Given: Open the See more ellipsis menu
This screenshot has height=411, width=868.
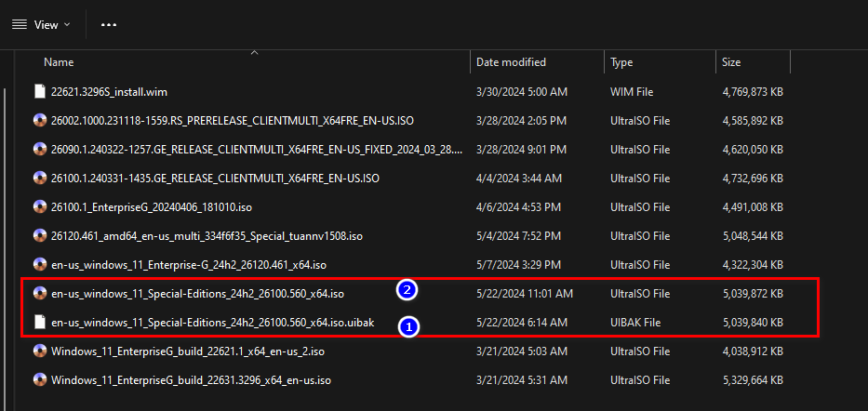Looking at the screenshot, I should pyautogui.click(x=109, y=25).
